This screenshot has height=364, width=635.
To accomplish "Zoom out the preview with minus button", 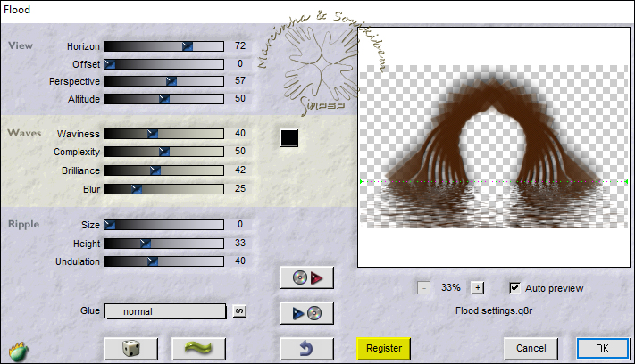I will pos(423,287).
